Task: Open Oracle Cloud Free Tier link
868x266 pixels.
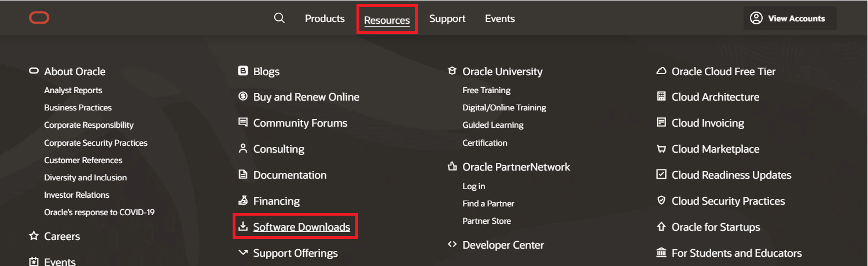Action: click(x=723, y=72)
